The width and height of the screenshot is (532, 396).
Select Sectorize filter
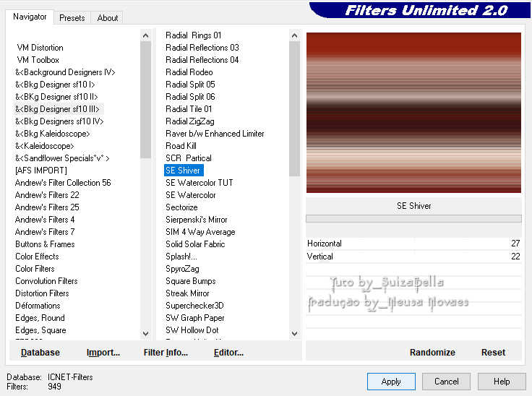pos(181,207)
